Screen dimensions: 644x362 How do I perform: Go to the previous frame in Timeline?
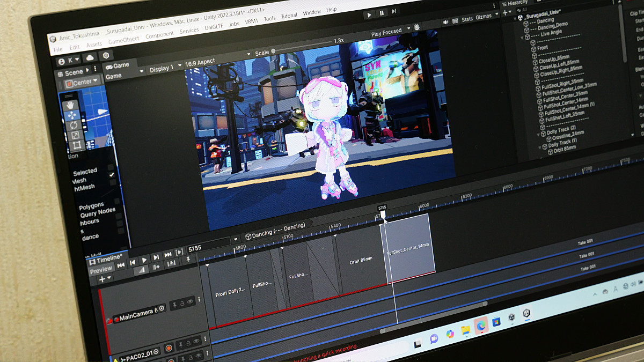(x=132, y=262)
